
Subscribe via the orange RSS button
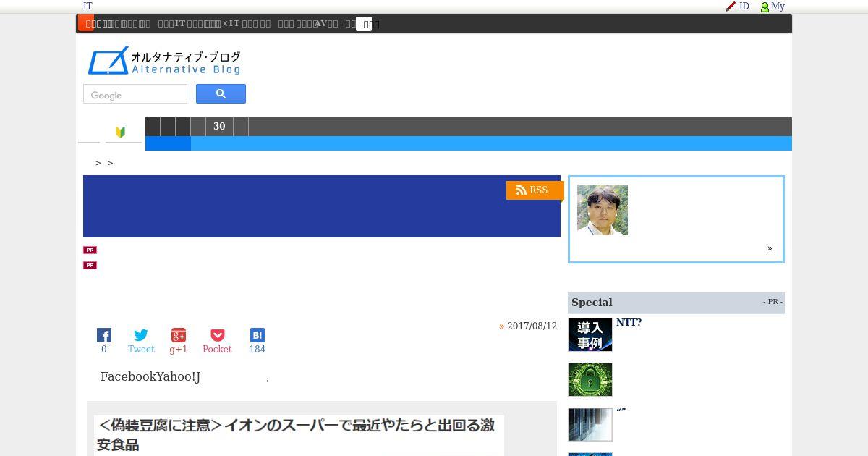pos(534,190)
